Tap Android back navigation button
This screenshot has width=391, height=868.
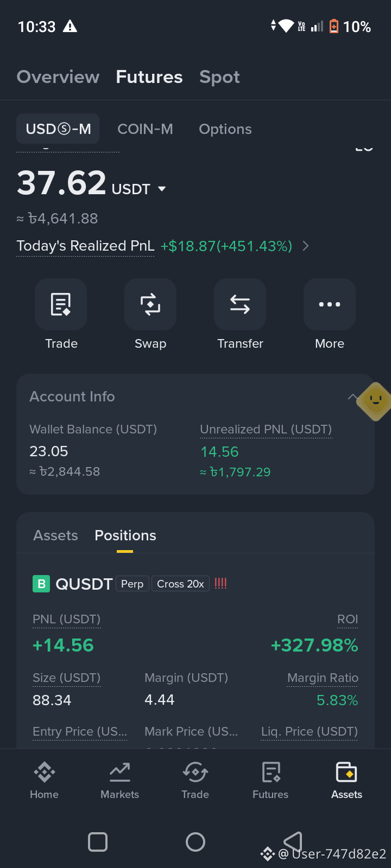coord(293,842)
